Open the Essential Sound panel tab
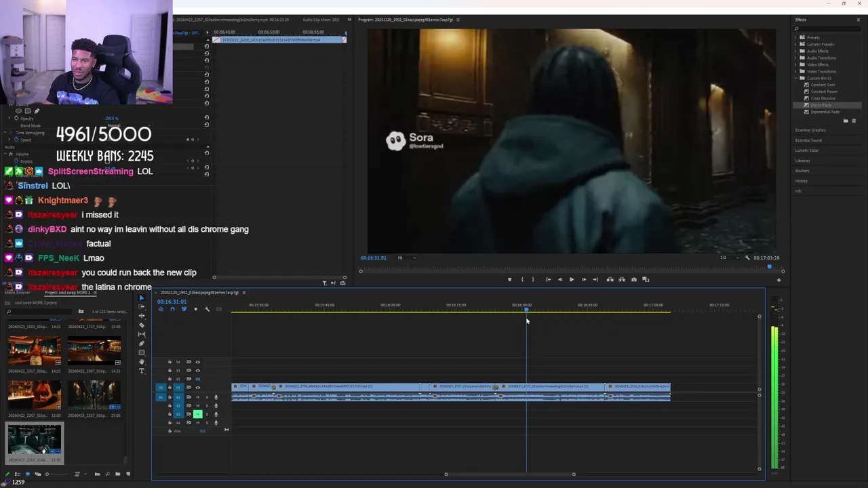Viewport: 868px width, 488px height. pos(808,140)
